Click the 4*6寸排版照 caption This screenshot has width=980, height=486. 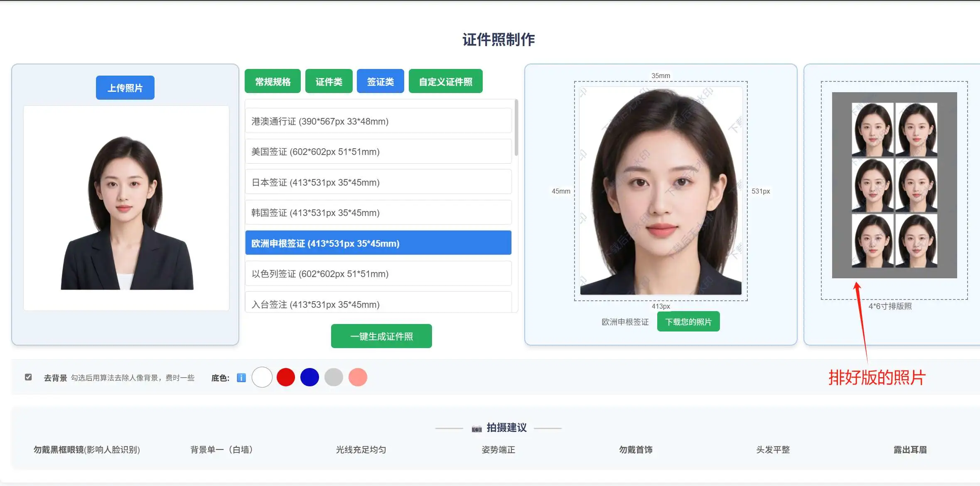coord(890,306)
